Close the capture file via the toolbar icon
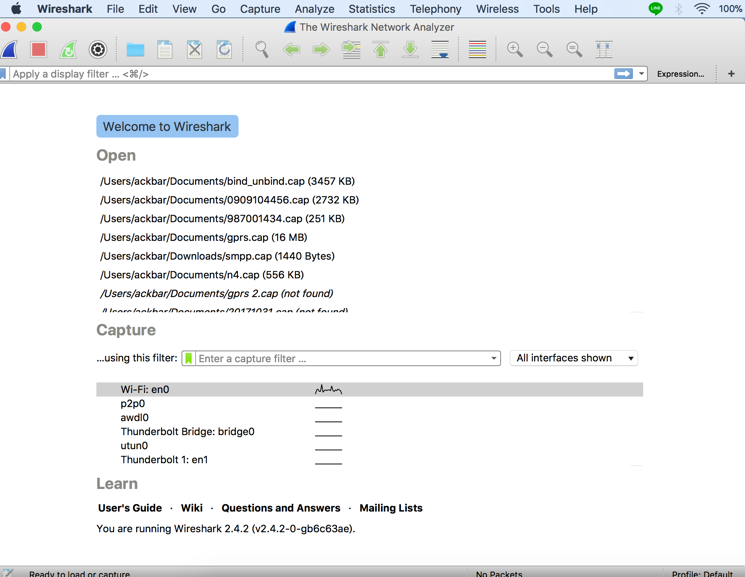 pyautogui.click(x=195, y=49)
